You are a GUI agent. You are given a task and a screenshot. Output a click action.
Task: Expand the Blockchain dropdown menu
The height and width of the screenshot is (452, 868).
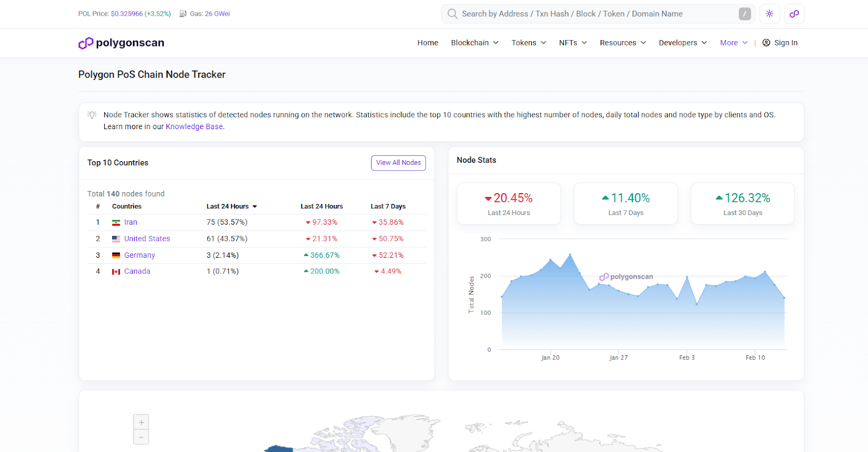click(x=475, y=43)
